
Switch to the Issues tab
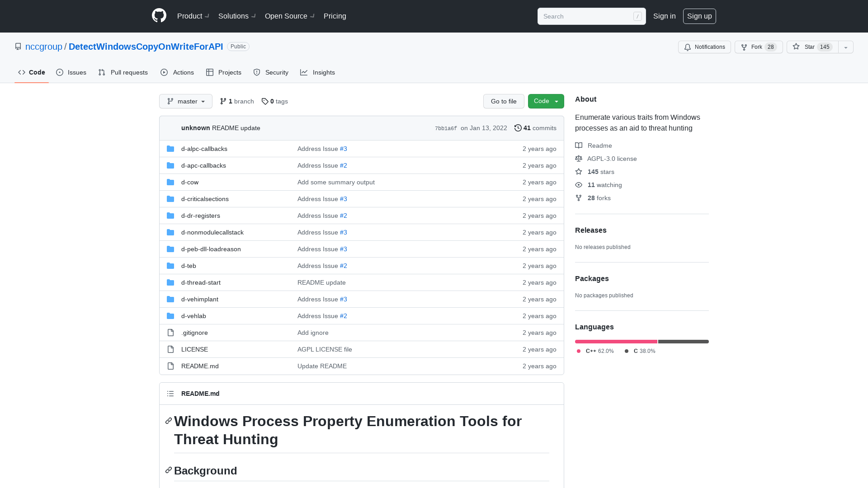(x=71, y=72)
